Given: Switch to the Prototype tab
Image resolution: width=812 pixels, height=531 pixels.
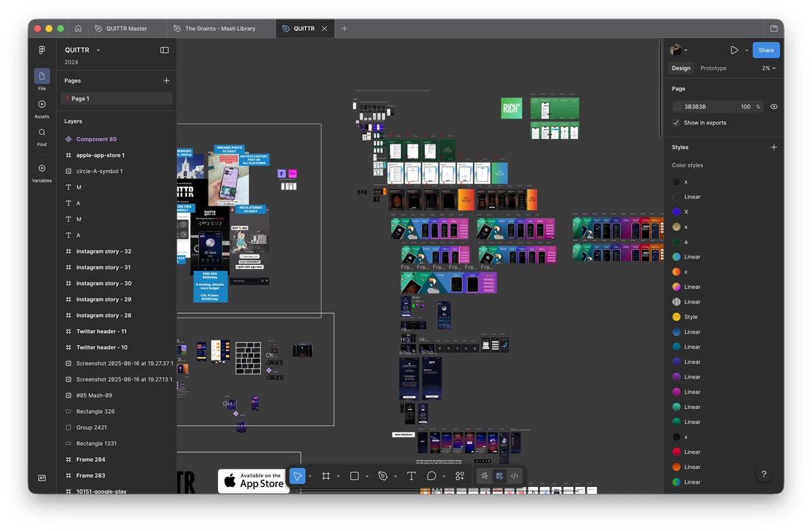Looking at the screenshot, I should 713,68.
